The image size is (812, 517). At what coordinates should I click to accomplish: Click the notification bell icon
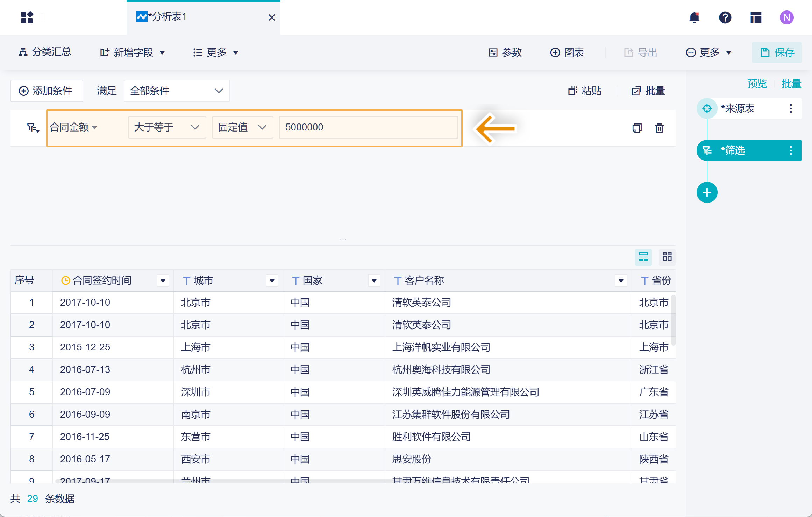coord(694,17)
